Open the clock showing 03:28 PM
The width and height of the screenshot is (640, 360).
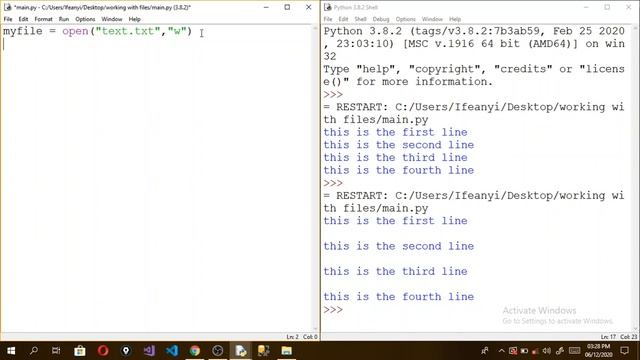[598, 351]
